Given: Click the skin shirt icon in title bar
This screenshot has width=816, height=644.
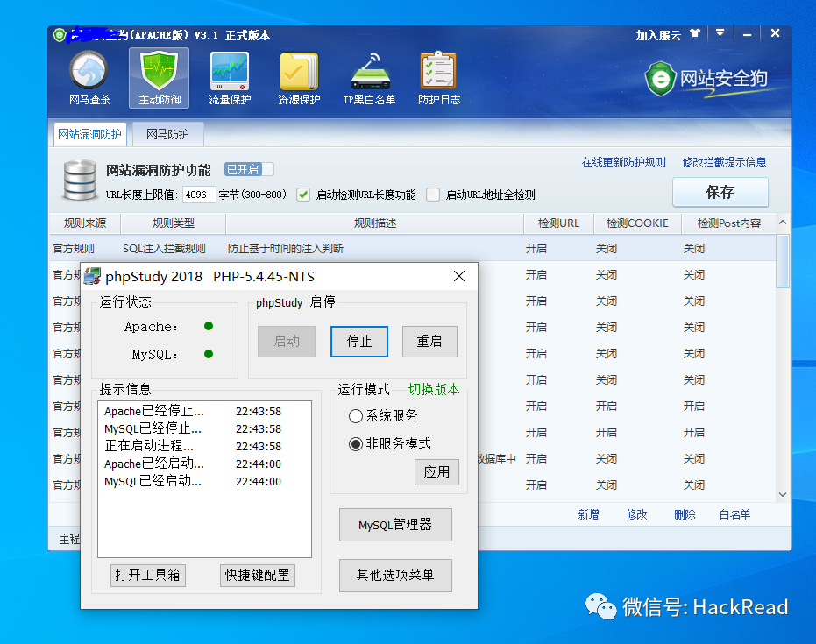Looking at the screenshot, I should pos(695,34).
